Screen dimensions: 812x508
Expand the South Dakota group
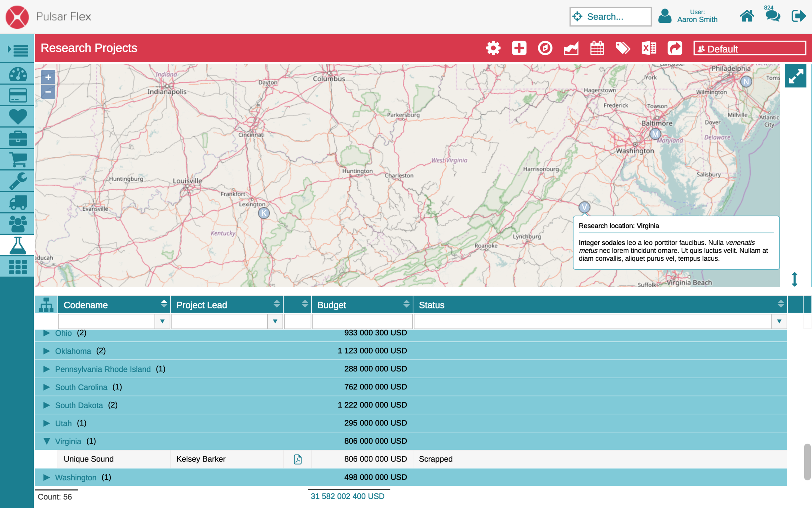pos(47,405)
